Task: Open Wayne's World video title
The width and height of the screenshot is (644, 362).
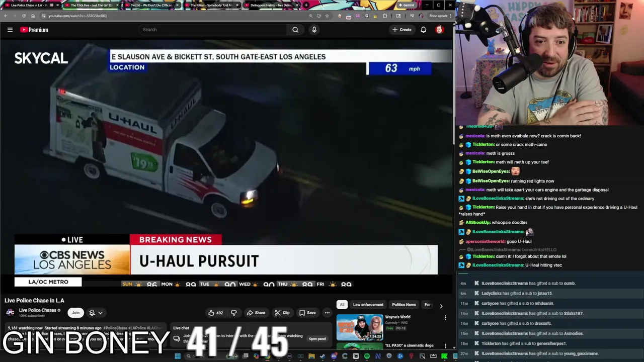Action: point(398,317)
